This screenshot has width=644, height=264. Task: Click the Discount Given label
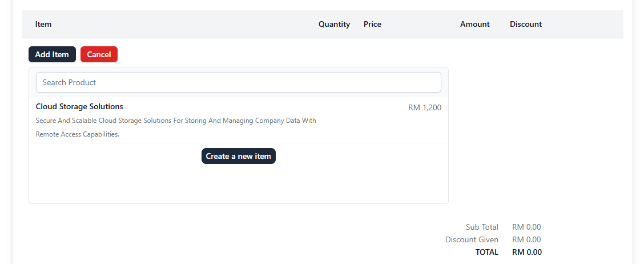(472, 240)
